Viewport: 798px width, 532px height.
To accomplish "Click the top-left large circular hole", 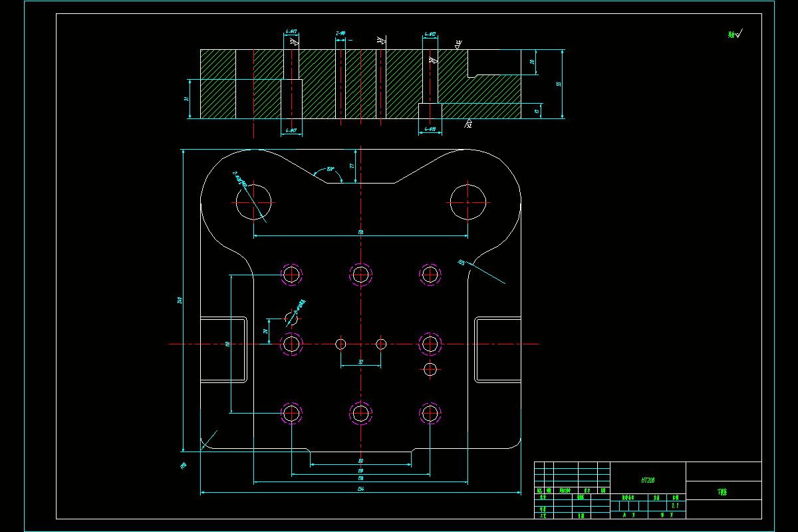I will (x=254, y=201).
